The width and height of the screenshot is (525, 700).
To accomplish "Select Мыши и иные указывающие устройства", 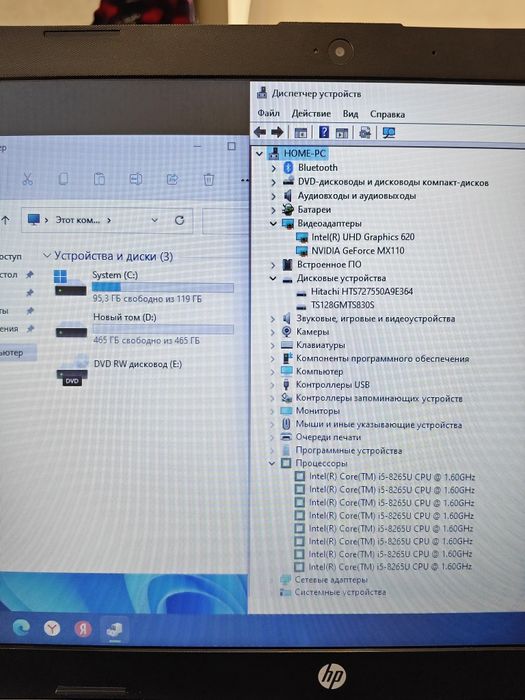I will point(379,425).
